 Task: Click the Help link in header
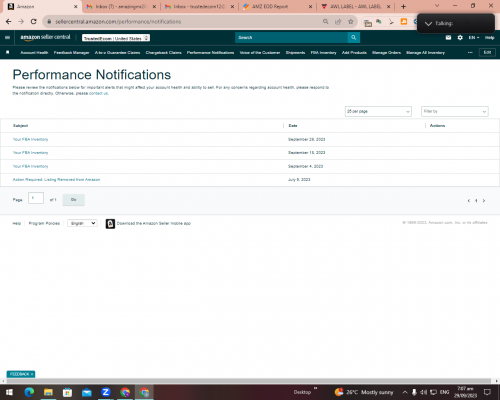(x=489, y=38)
